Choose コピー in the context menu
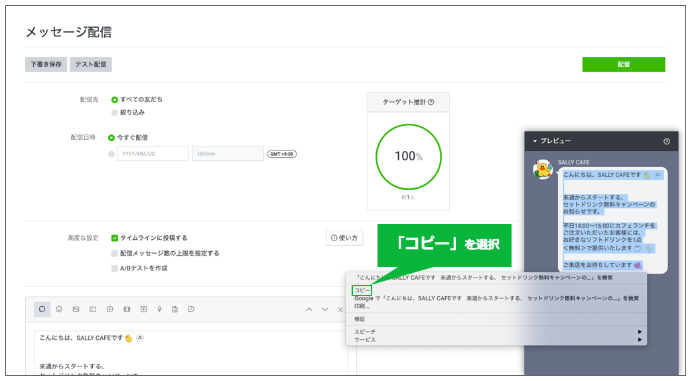690x381 pixels. pos(362,290)
